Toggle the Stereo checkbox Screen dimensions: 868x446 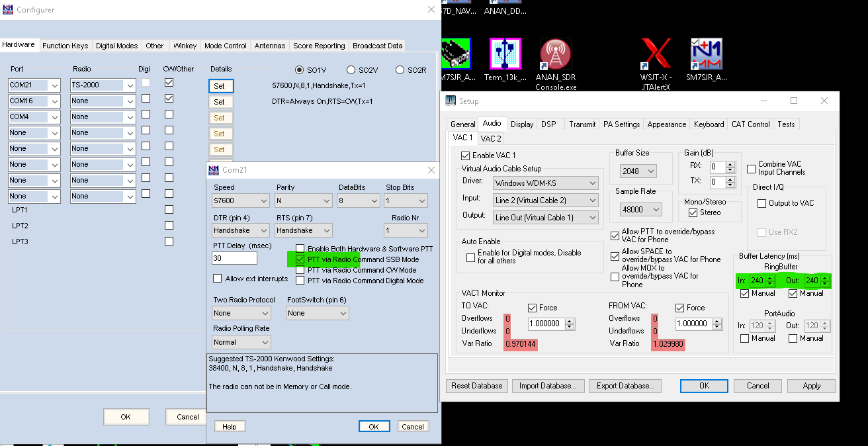693,212
